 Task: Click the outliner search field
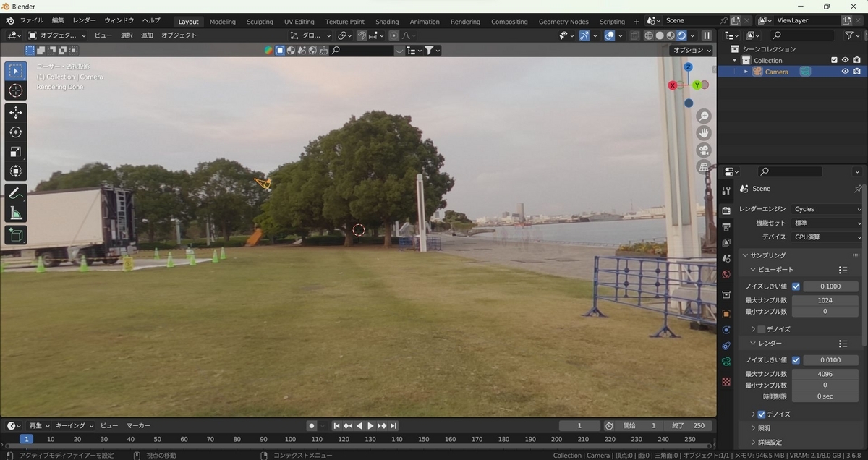[803, 35]
